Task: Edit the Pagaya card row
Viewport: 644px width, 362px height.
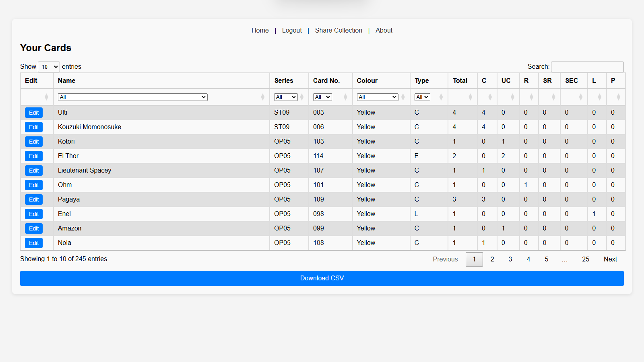Action: pyautogui.click(x=34, y=200)
